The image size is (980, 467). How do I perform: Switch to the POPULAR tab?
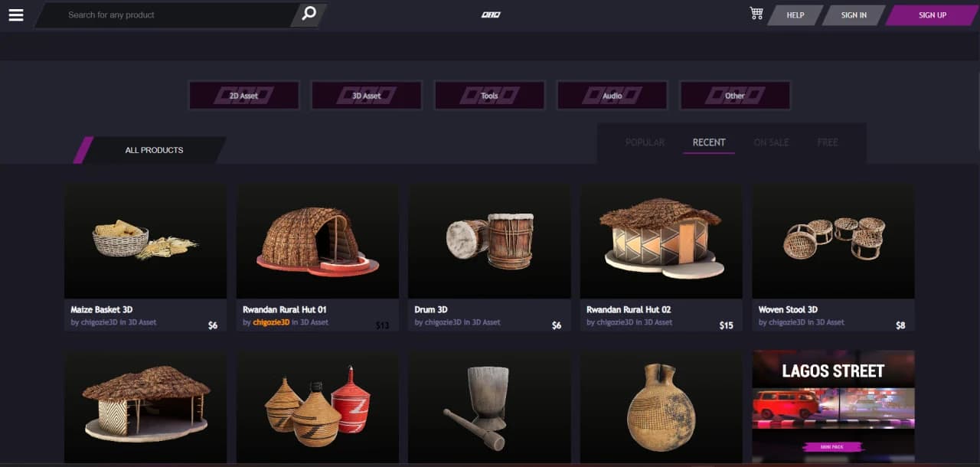pyautogui.click(x=645, y=142)
